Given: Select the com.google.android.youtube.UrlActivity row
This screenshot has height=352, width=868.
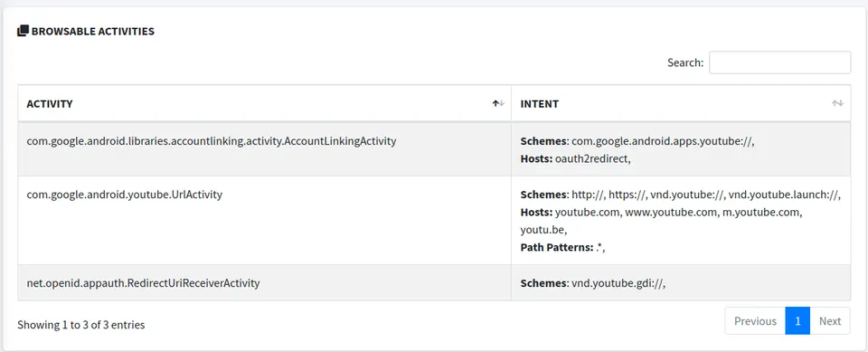Looking at the screenshot, I should pyautogui.click(x=434, y=221).
